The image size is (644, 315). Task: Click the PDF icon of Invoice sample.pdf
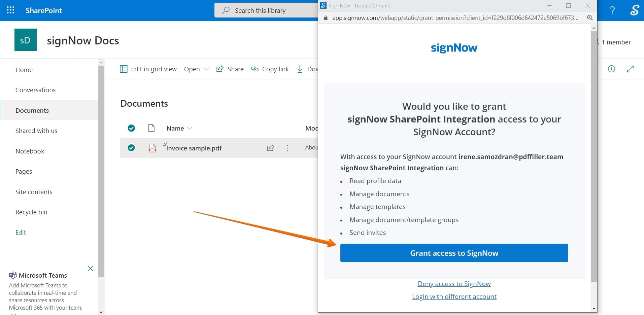[x=152, y=148]
